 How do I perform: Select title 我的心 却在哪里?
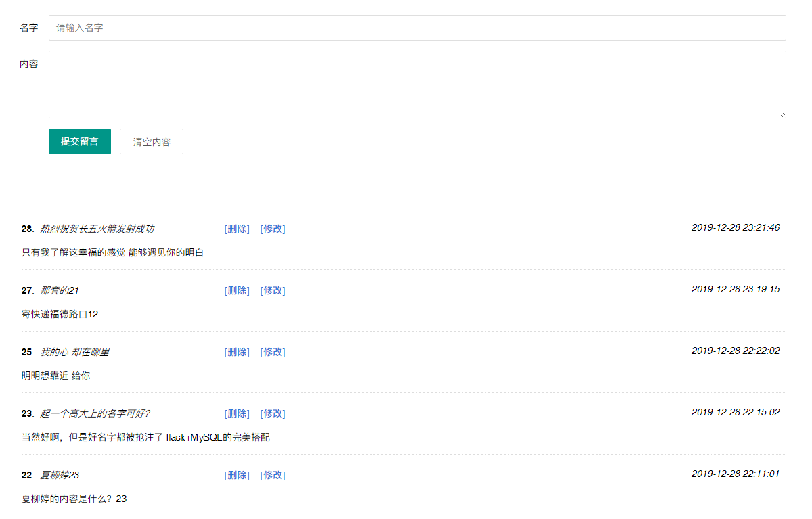74,352
